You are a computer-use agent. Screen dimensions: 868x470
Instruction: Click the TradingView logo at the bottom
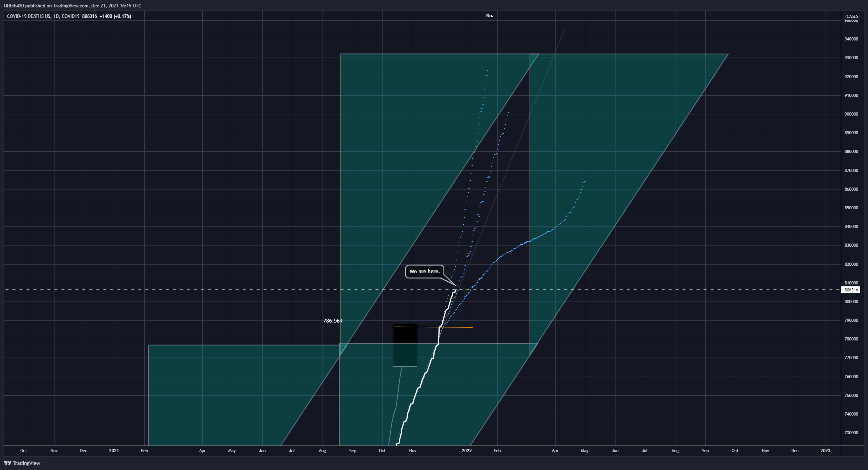pos(22,463)
